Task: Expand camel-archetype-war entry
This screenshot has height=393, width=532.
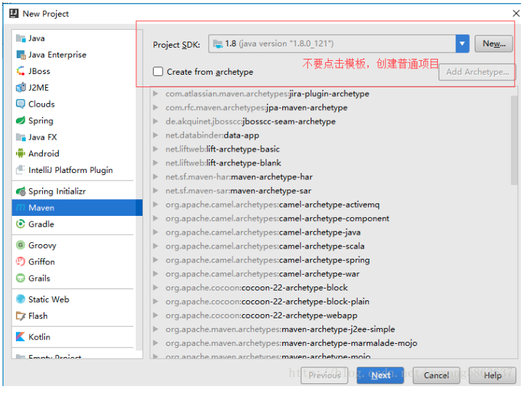Action: [156, 274]
